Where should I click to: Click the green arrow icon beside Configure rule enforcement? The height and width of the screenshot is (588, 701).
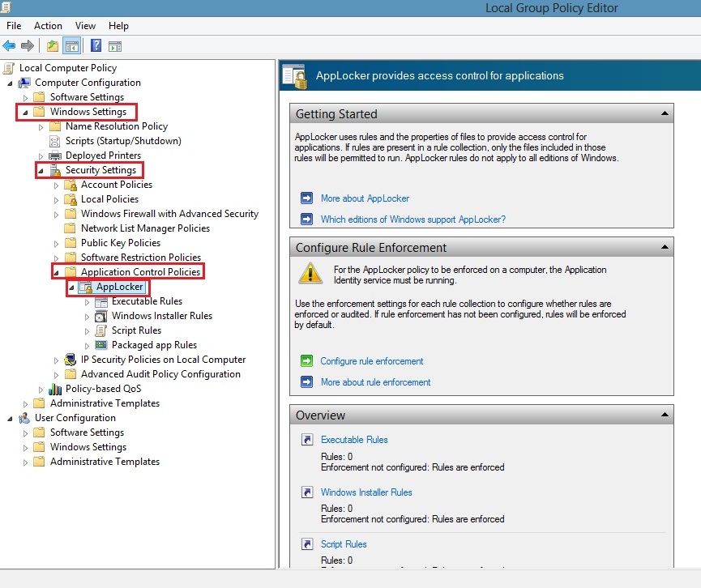click(306, 360)
